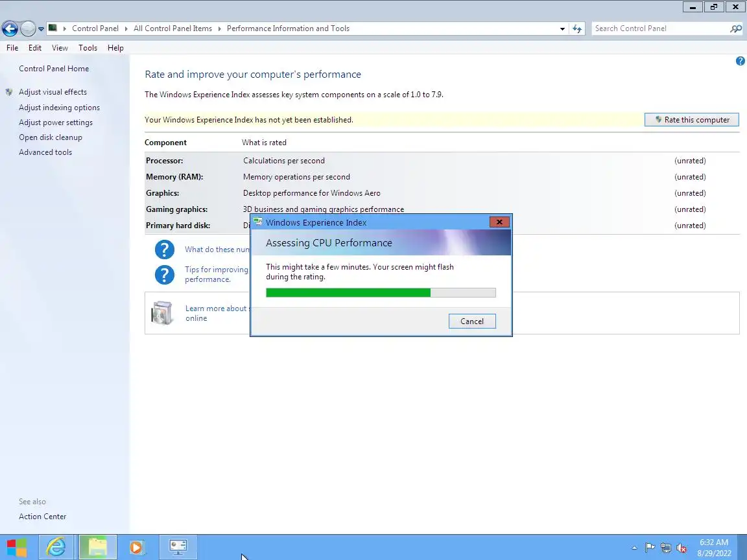The width and height of the screenshot is (747, 560).
Task: Expand the arrow before Control Panel breadcrumb
Action: point(64,29)
